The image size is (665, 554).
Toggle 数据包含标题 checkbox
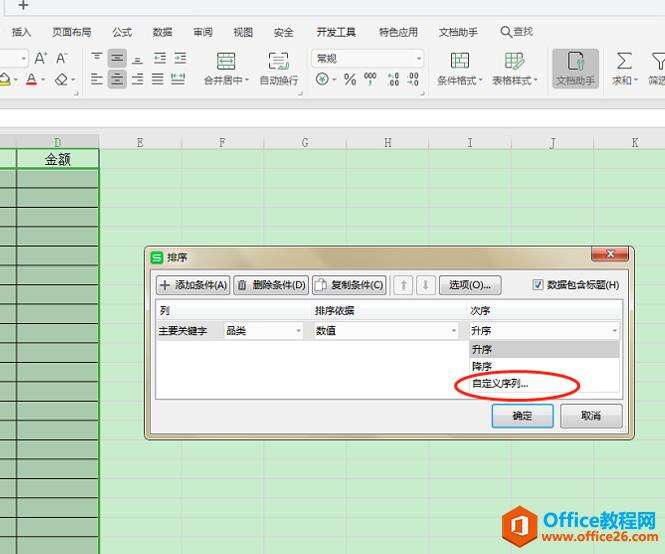(x=537, y=285)
